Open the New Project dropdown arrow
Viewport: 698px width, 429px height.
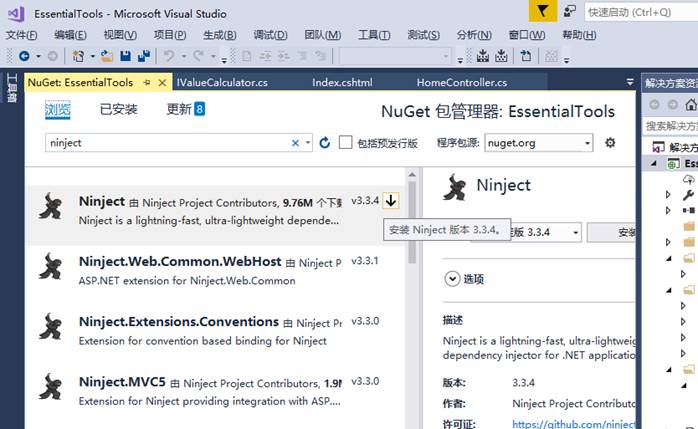tap(93, 57)
